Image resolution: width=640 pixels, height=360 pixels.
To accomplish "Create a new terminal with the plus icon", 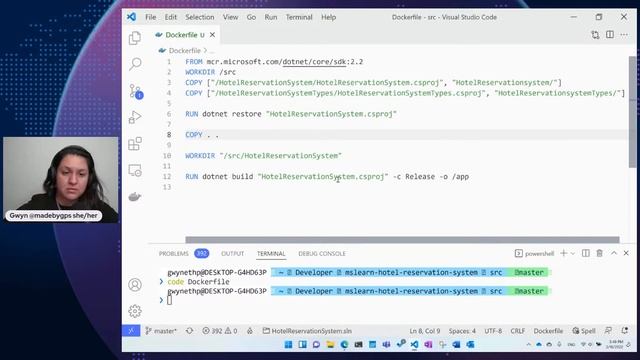I will click(x=564, y=253).
